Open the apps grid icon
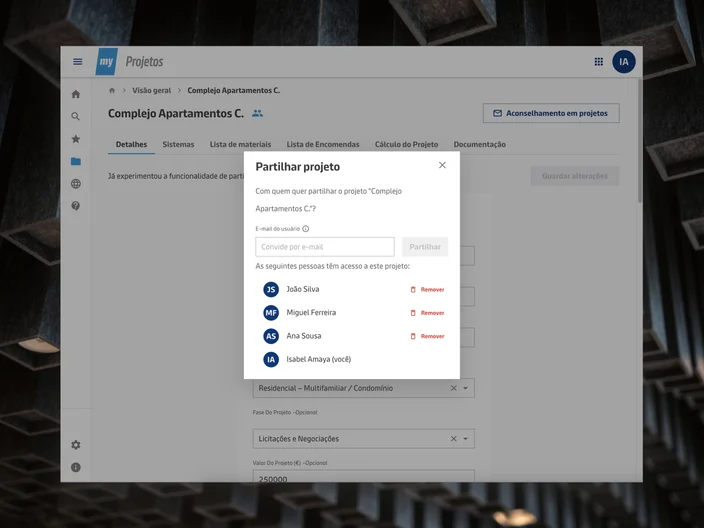Viewport: 704px width, 528px height. (x=598, y=62)
